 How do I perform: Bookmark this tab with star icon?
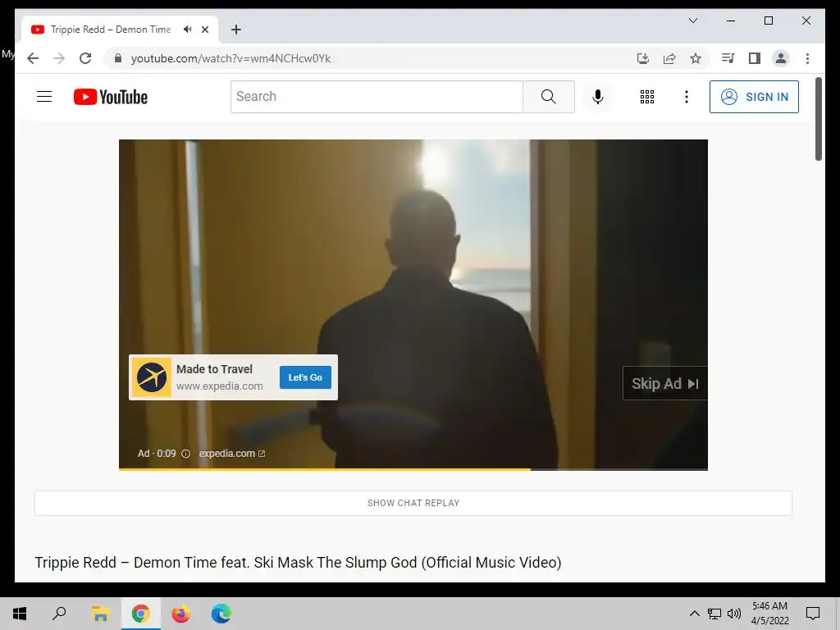coord(696,58)
